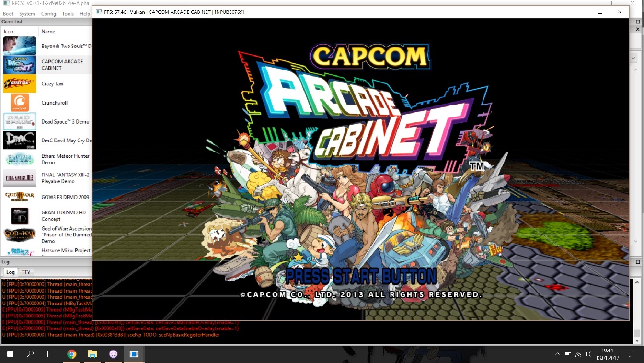Screen dimensions: 644x363
Task: Open the Help menu in RPCS3
Action: pos(85,14)
